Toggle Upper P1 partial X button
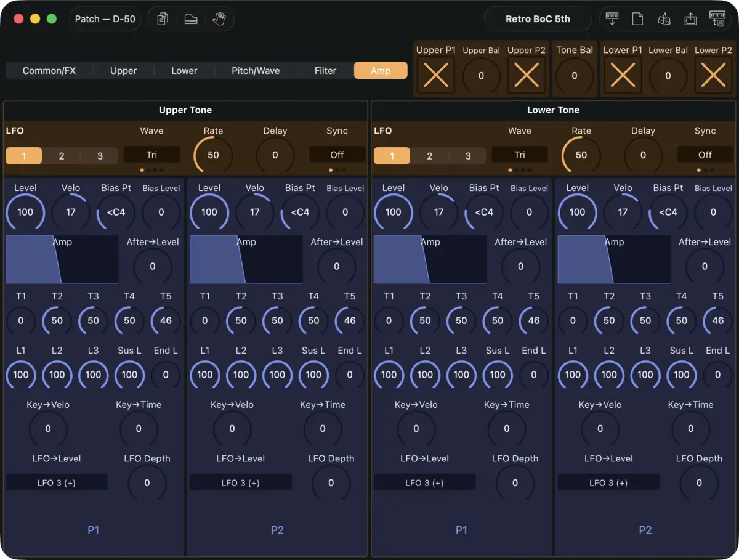The image size is (739, 560). click(x=436, y=76)
